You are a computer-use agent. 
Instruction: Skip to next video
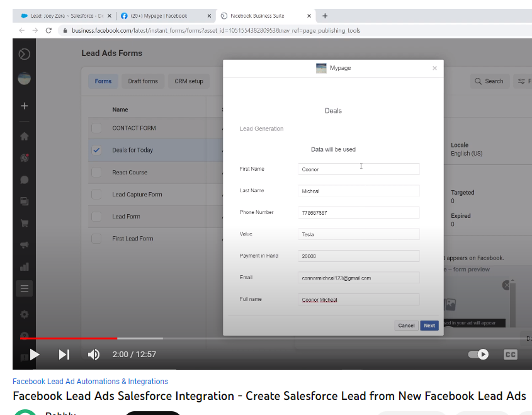[x=64, y=355]
